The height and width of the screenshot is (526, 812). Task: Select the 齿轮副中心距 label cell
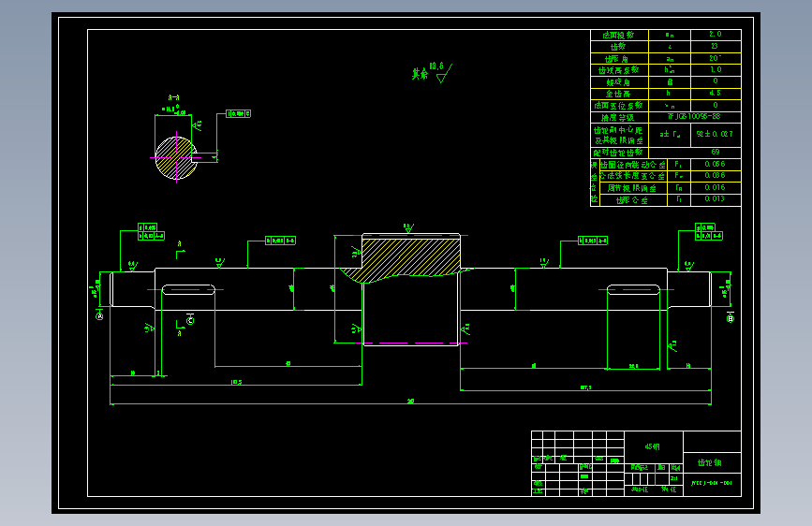pos(619,135)
